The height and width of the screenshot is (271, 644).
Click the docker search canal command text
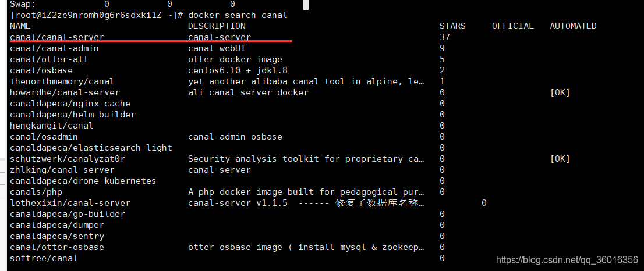tap(238, 16)
